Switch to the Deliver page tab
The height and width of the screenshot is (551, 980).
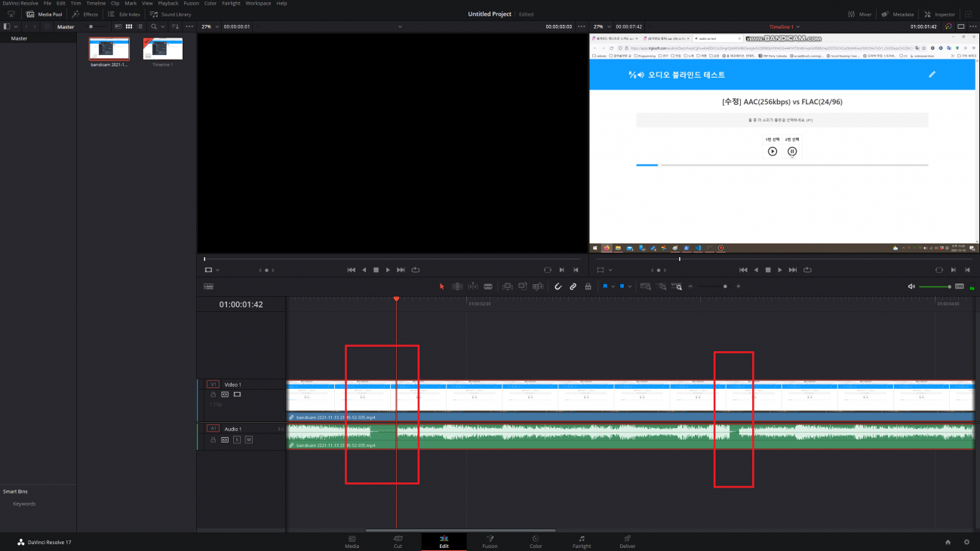tap(628, 541)
